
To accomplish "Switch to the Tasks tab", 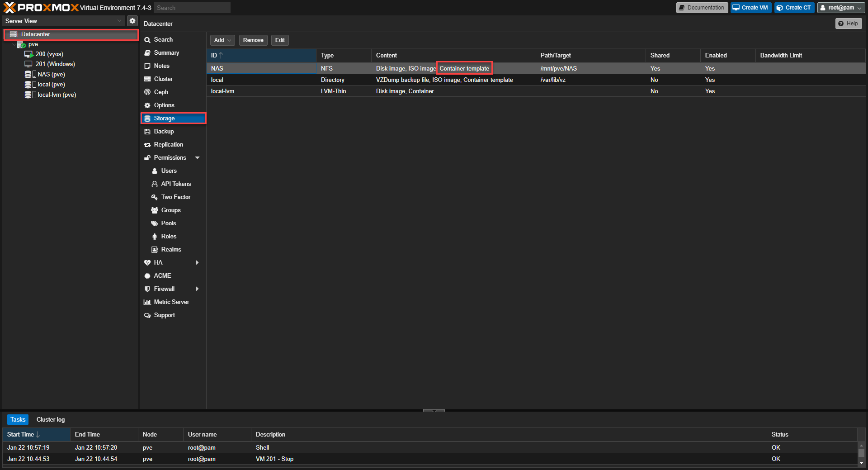I will [x=18, y=420].
